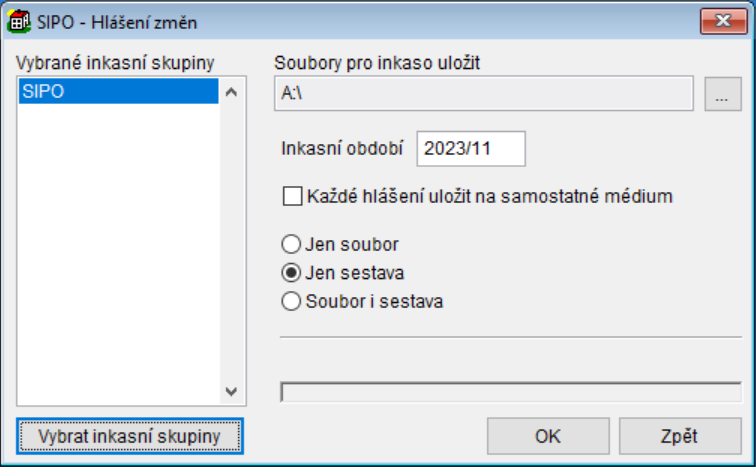Click empty area in the skupiny list
The width and height of the screenshot is (756, 467).
pyautogui.click(x=116, y=250)
